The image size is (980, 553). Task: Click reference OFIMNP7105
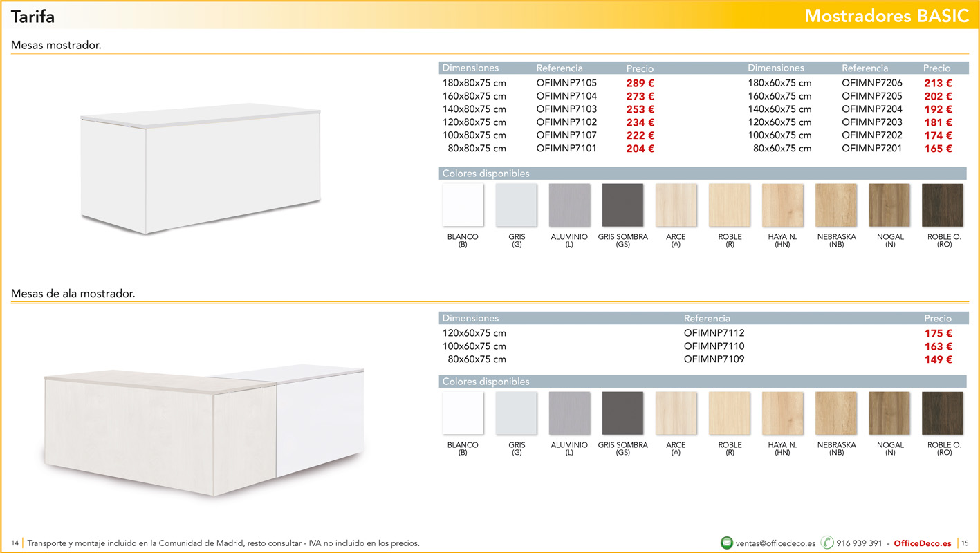click(566, 83)
